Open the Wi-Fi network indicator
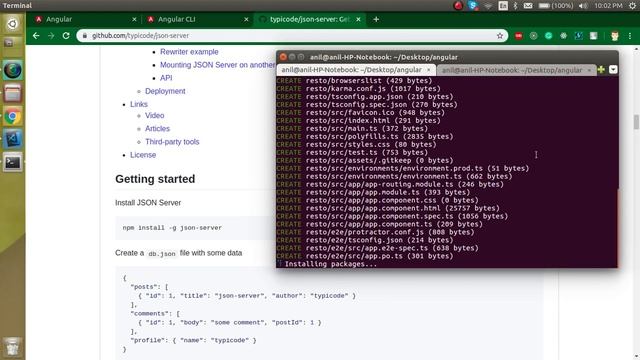 (x=488, y=6)
